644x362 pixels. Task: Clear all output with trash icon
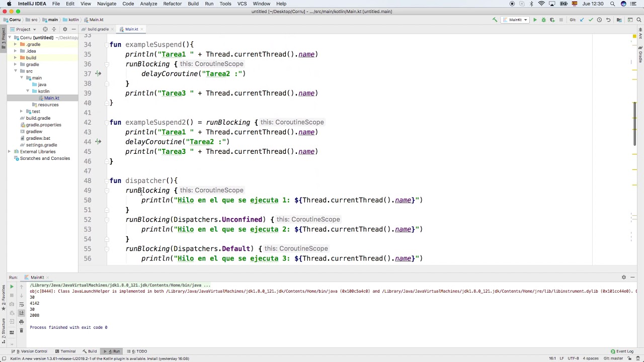[x=21, y=330]
